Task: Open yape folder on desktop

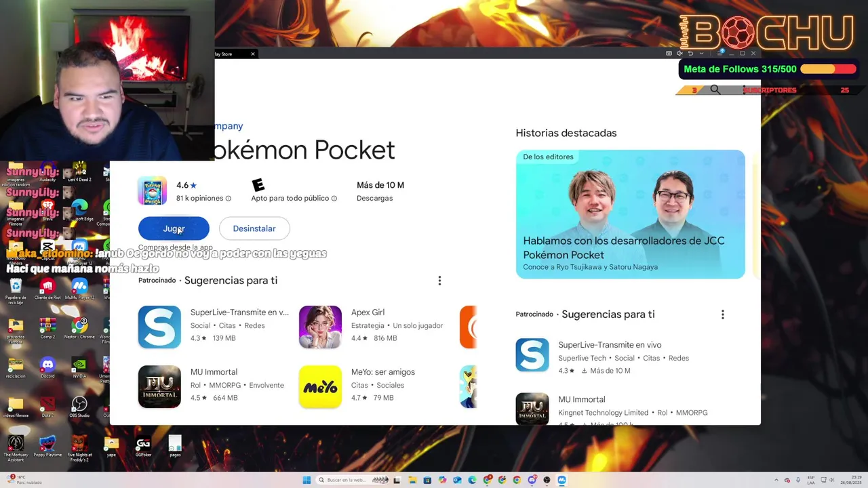Action: pyautogui.click(x=111, y=446)
